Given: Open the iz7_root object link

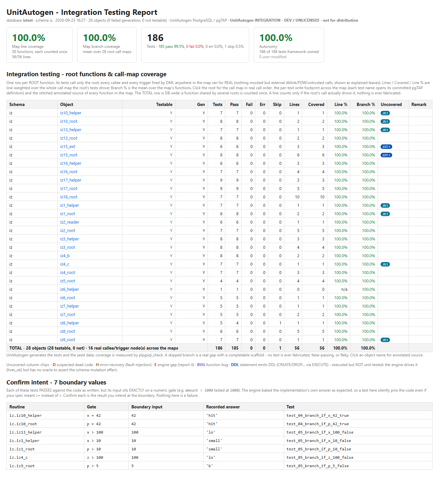Looking at the screenshot, I should coord(67,315).
